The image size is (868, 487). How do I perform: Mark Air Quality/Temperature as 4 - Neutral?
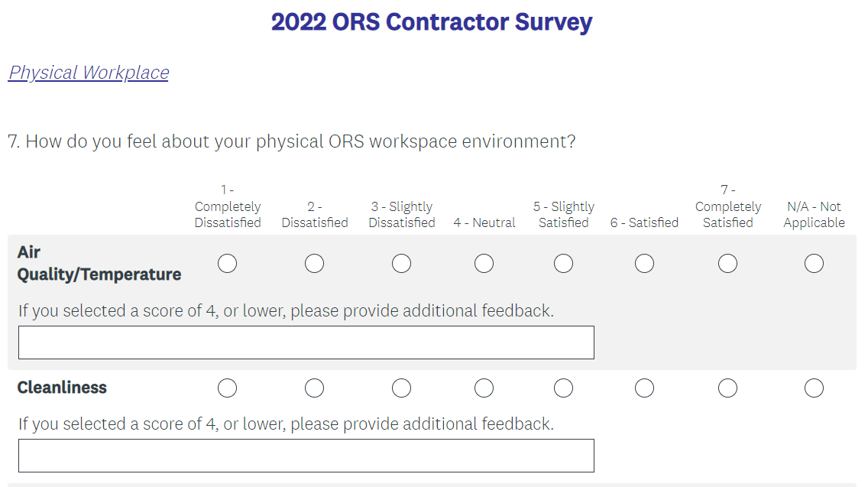tap(484, 264)
